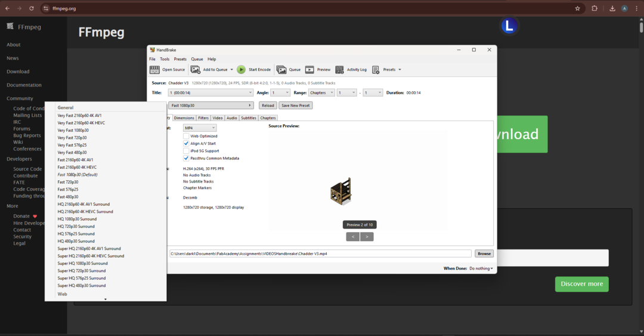Open the Activity Log icon
Image resolution: width=644 pixels, height=336 pixels.
[x=339, y=69]
